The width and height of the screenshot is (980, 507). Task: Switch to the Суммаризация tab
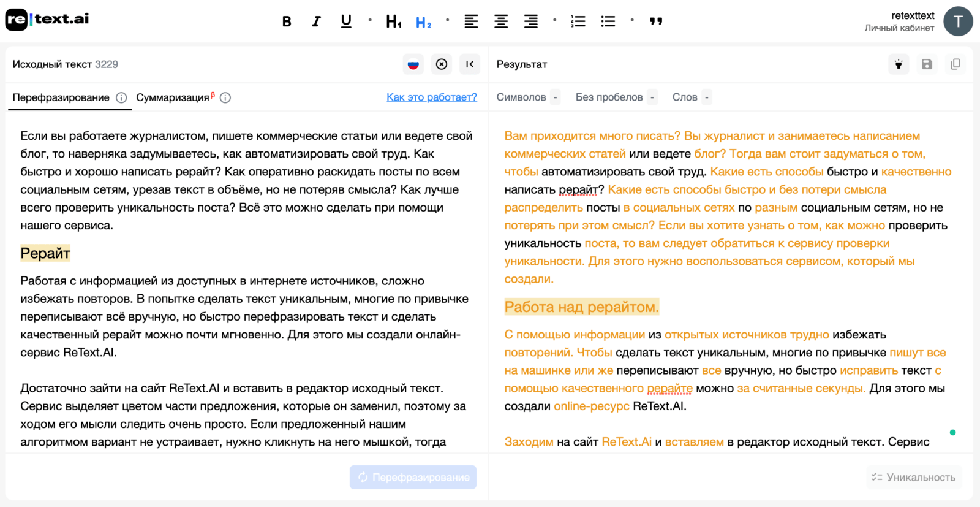[x=173, y=97]
